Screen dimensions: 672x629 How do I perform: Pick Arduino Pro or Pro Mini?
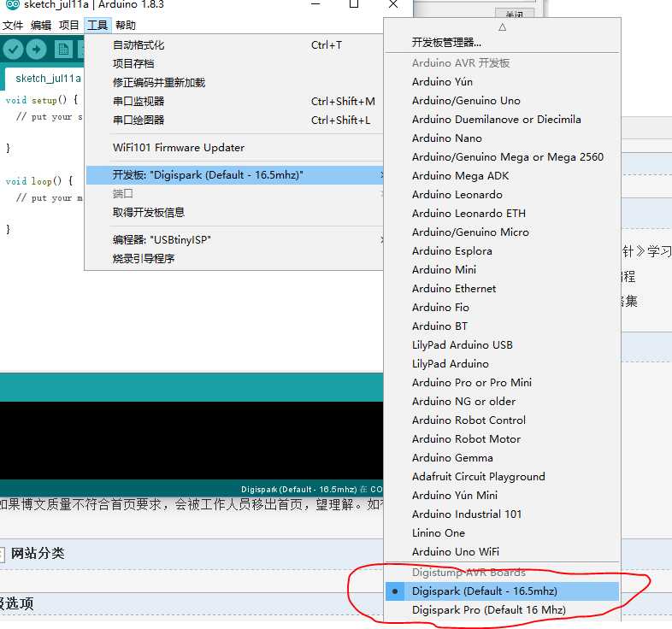[502, 383]
